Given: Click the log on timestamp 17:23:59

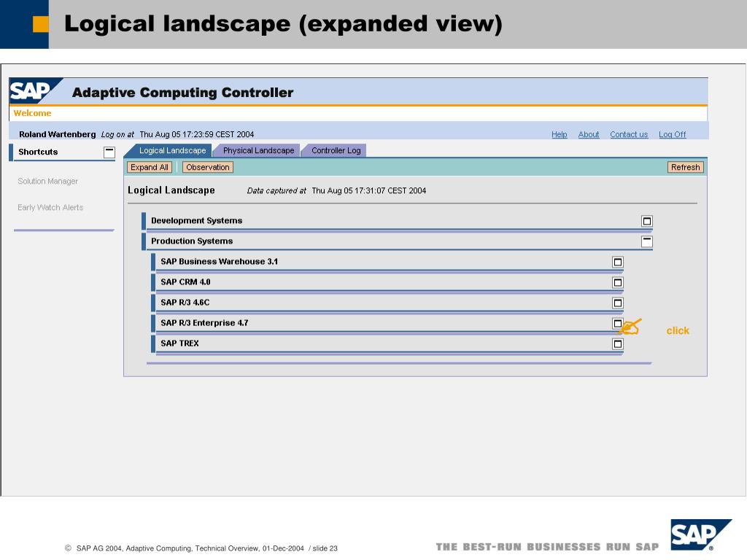Looking at the screenshot, I should click(197, 134).
